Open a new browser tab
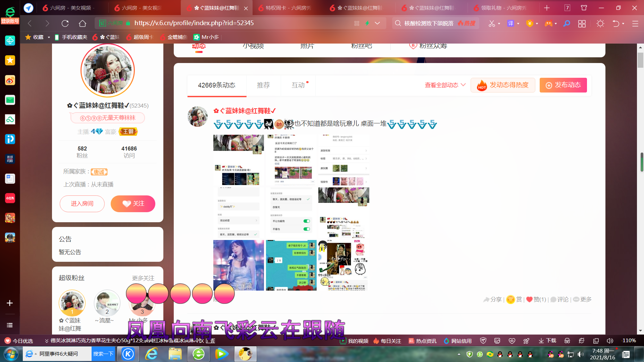This screenshot has width=644, height=362. (547, 8)
